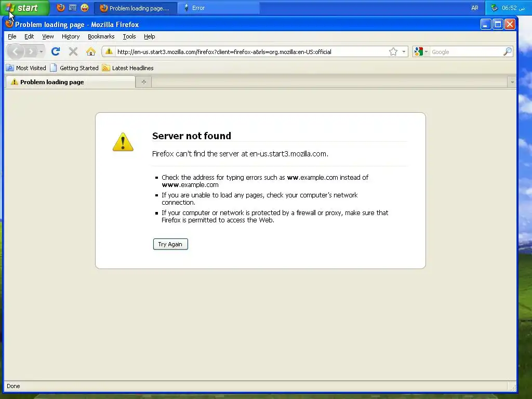This screenshot has width=532, height=399.
Task: Click in the URL address field
Action: coord(251,52)
